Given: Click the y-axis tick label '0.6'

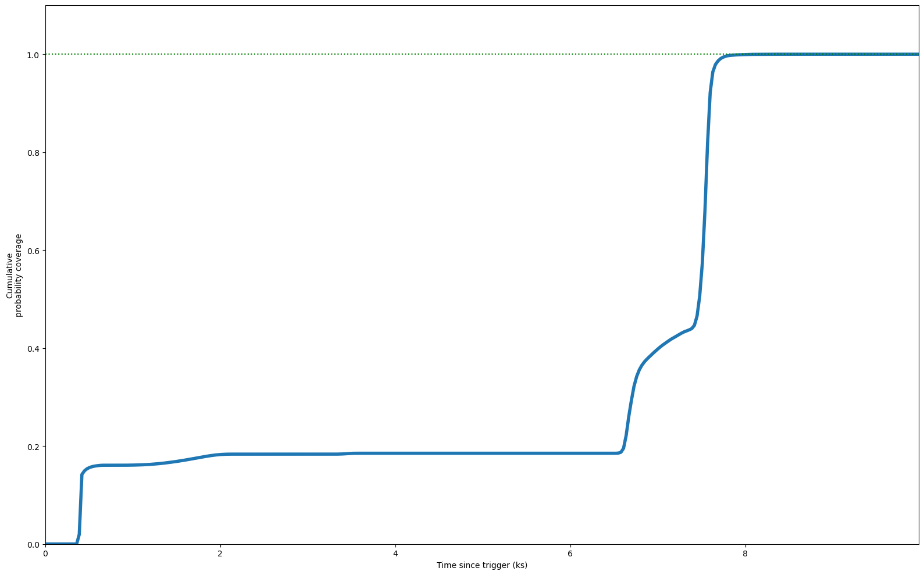Looking at the screenshot, I should [x=33, y=251].
